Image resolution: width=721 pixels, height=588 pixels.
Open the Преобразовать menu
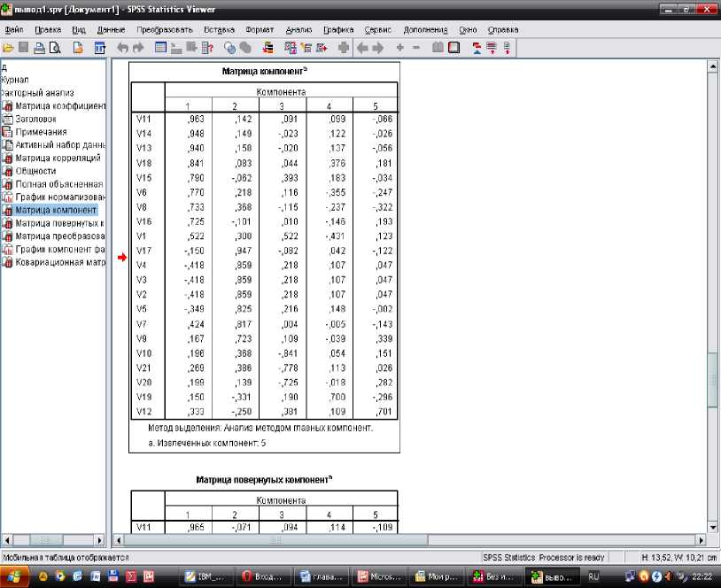165,29
